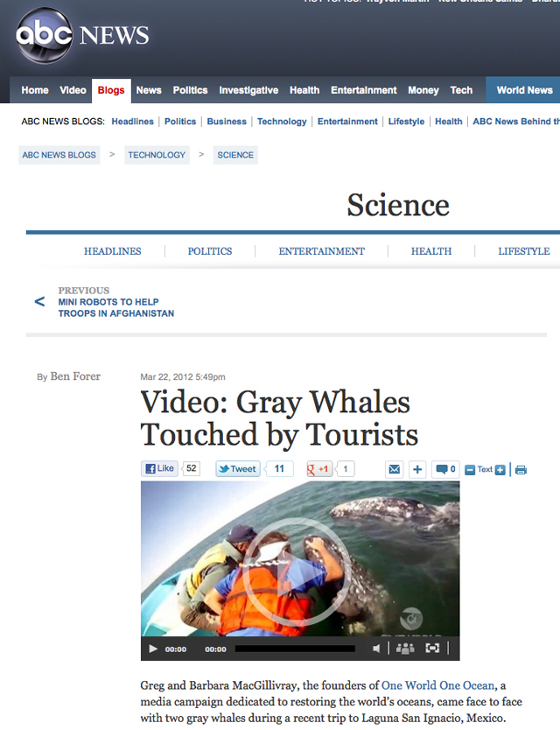Click ABC NEWS BLOGS breadcrumb
The height and width of the screenshot is (730, 560).
click(x=59, y=155)
